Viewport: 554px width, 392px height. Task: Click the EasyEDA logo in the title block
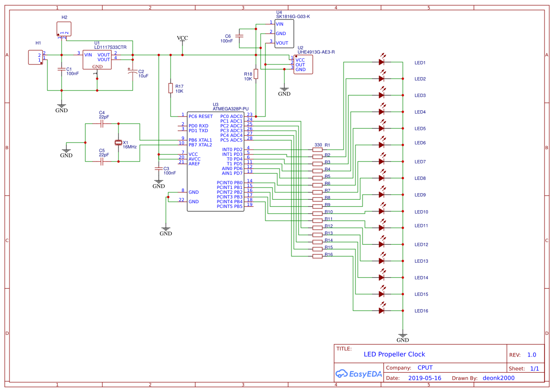pyautogui.click(x=359, y=374)
